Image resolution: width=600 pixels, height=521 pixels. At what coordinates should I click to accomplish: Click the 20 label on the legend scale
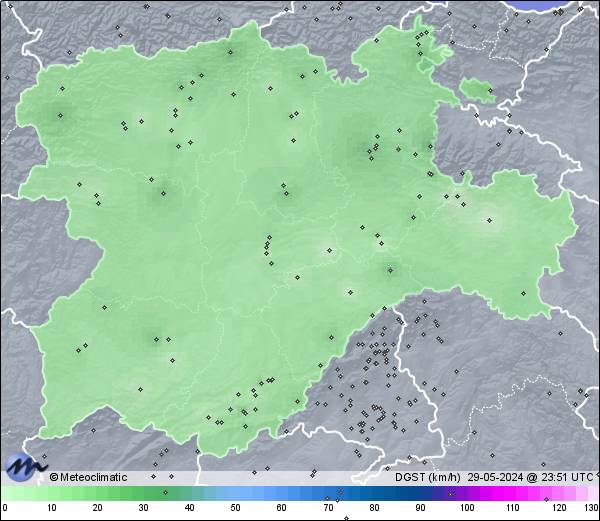pyautogui.click(x=97, y=509)
